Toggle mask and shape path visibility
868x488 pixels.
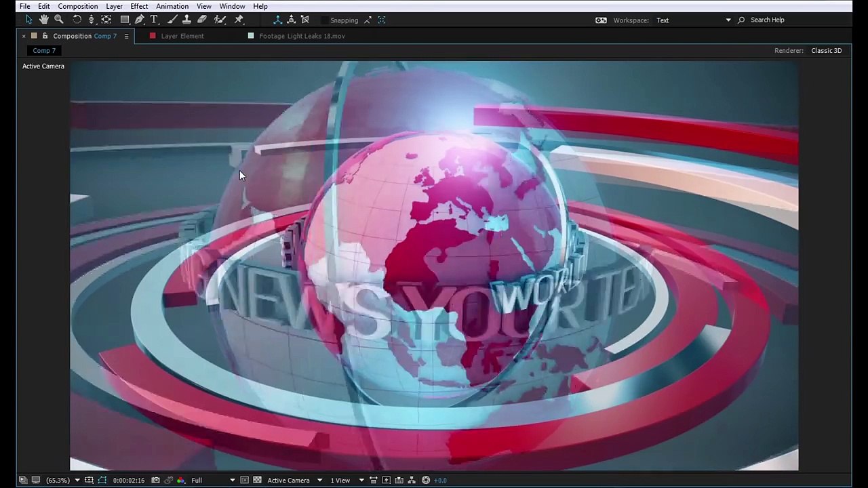pos(102,481)
